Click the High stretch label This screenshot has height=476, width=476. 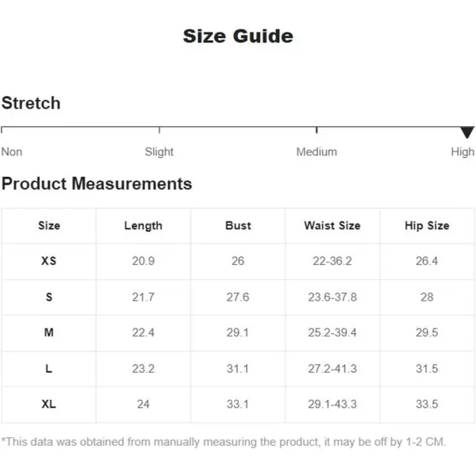coord(463,152)
